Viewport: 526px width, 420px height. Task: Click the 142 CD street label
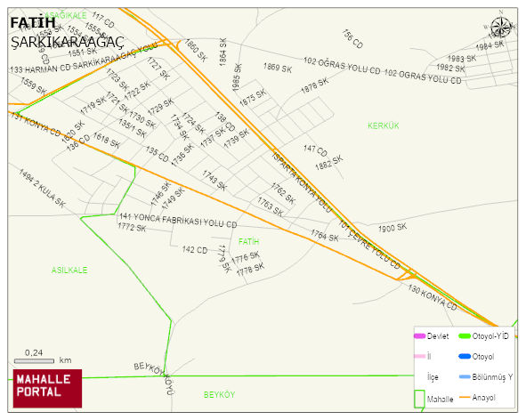point(195,250)
